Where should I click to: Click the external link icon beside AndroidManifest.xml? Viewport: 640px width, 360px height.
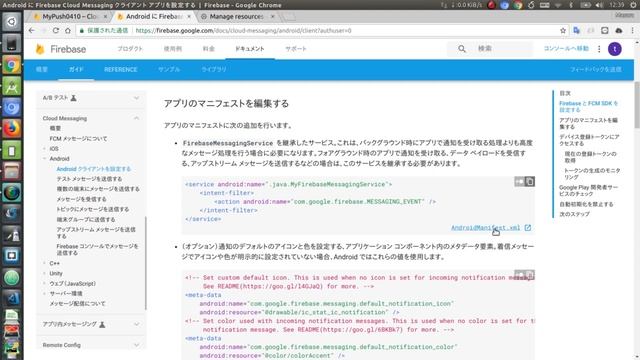pos(528,227)
